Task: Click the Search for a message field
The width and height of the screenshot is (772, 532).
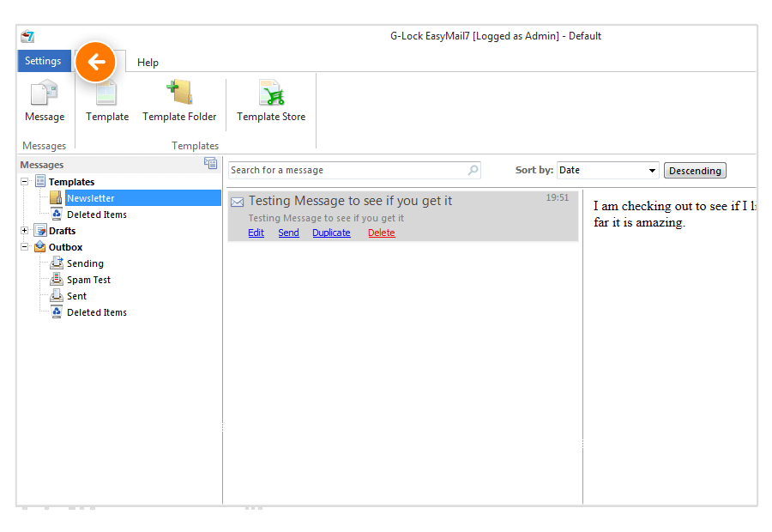Action: 354,171
